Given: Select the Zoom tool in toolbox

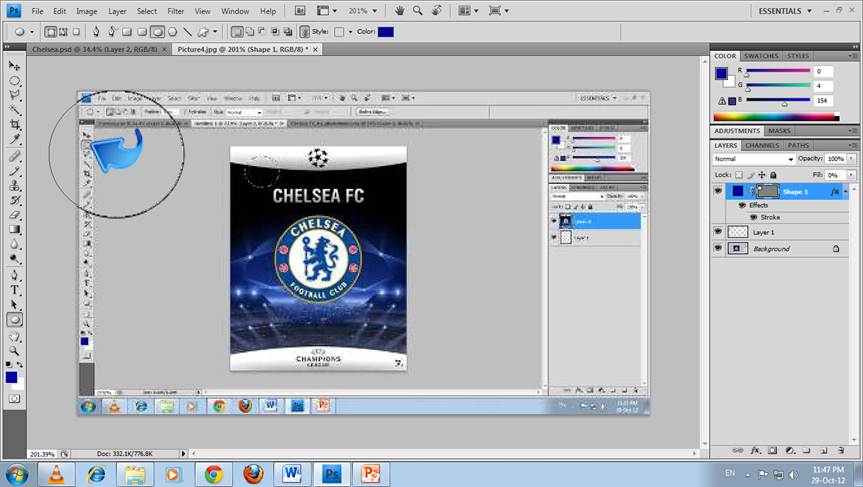Looking at the screenshot, I should tap(14, 351).
